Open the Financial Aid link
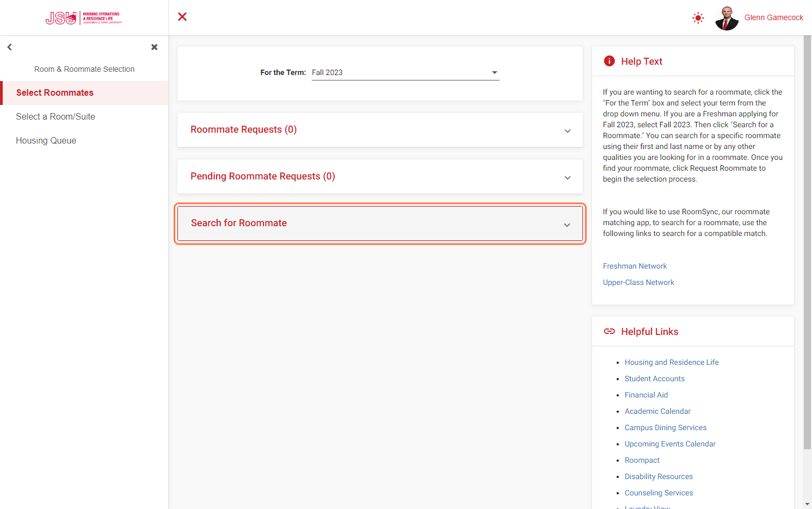812x509 pixels. point(646,395)
